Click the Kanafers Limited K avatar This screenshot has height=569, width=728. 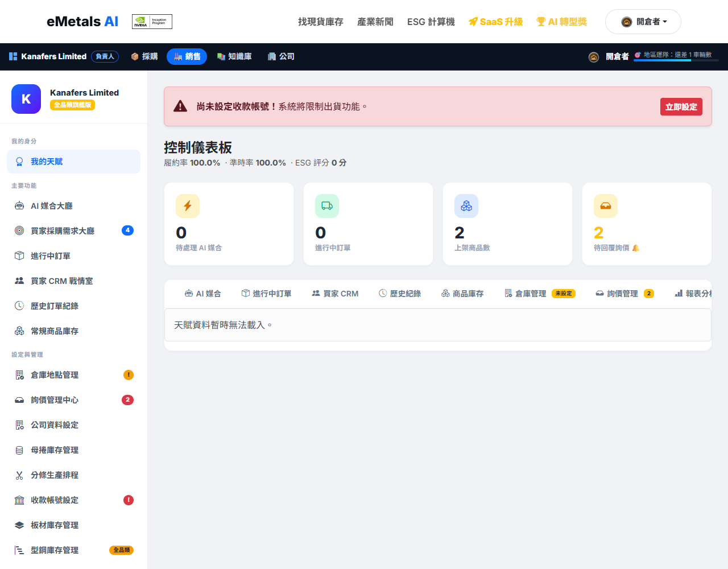pos(26,99)
